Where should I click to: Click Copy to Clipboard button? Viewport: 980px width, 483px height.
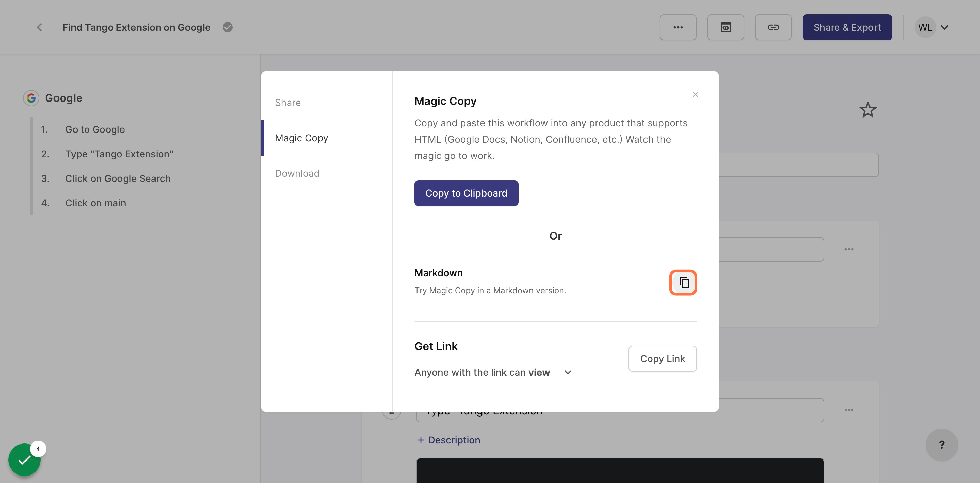(x=466, y=193)
